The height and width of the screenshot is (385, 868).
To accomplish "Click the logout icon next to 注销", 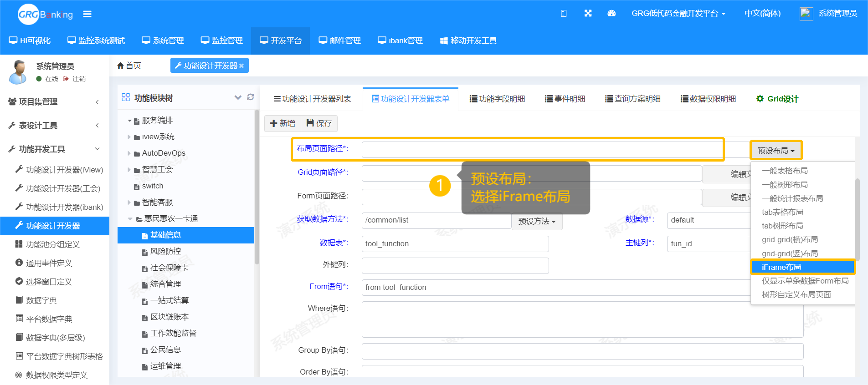I will [66, 79].
